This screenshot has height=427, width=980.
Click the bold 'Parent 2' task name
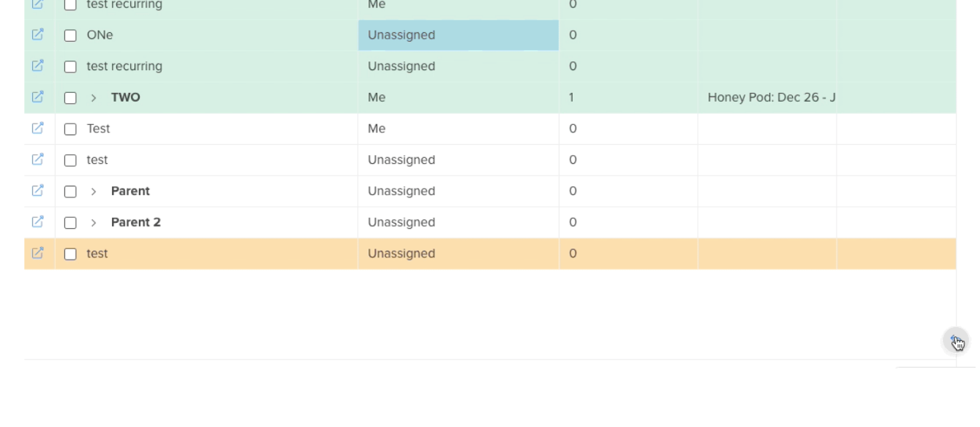(136, 222)
